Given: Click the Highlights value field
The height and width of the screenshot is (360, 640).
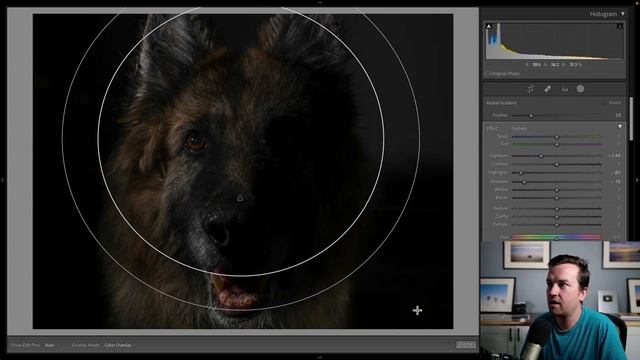Looking at the screenshot, I should point(616,173).
